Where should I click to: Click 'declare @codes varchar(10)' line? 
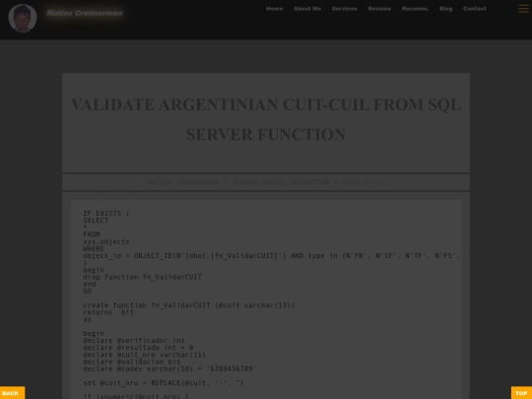click(x=169, y=368)
